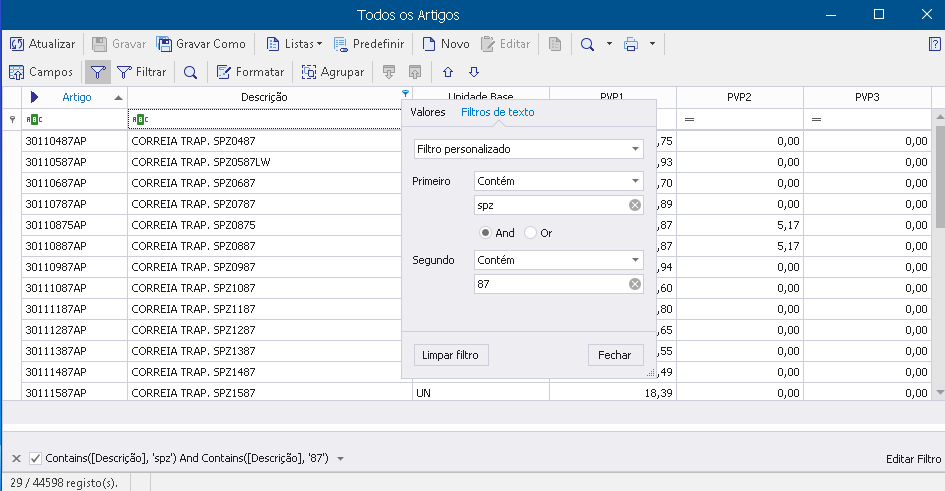Click the text field containing 'spz'
Viewport: 945px width, 491px height.
550,205
